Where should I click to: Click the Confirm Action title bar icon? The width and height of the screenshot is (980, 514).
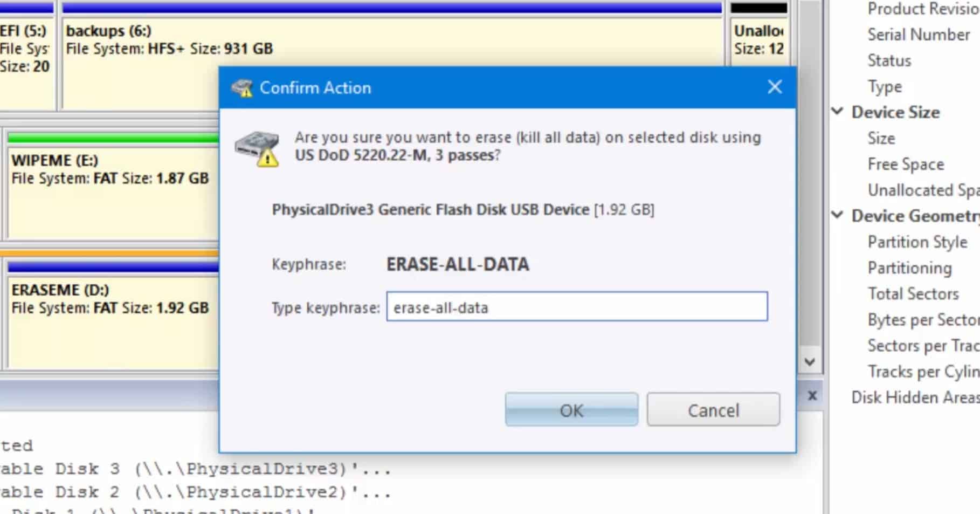[x=242, y=88]
